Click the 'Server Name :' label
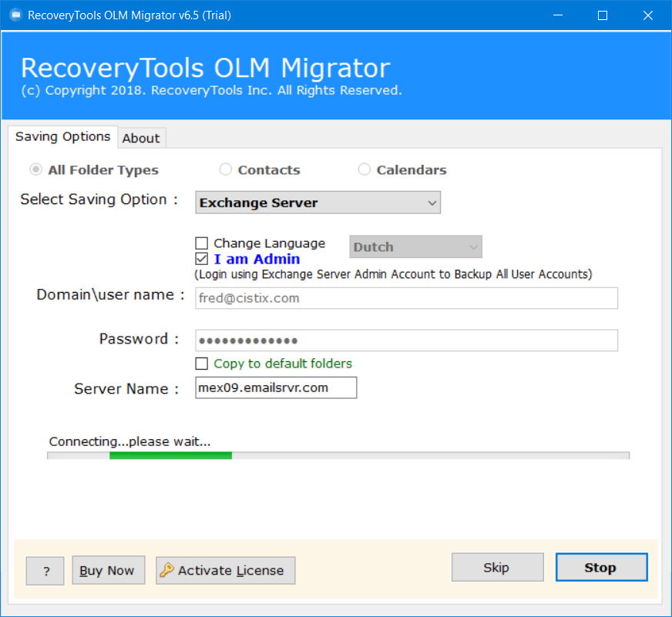 click(126, 389)
